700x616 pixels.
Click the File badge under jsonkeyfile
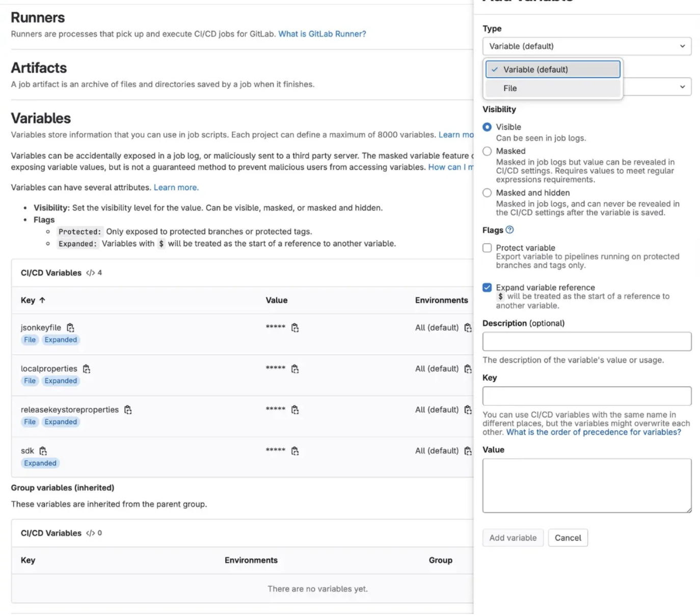tap(30, 340)
